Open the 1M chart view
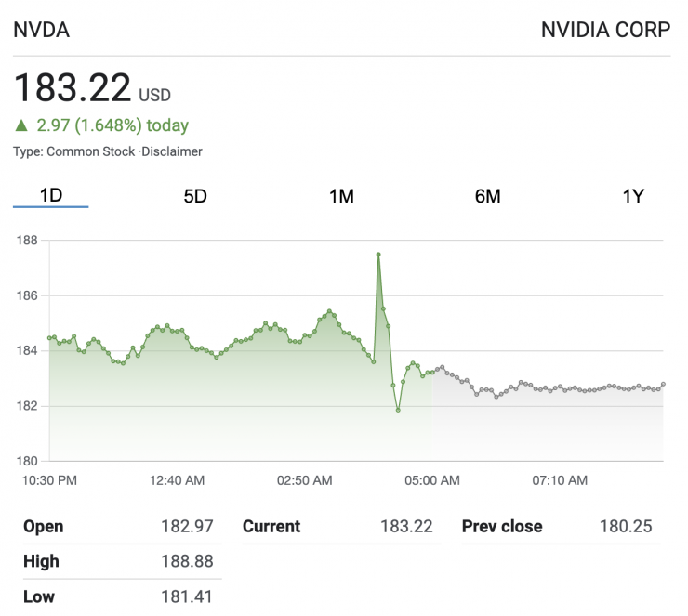 [341, 196]
